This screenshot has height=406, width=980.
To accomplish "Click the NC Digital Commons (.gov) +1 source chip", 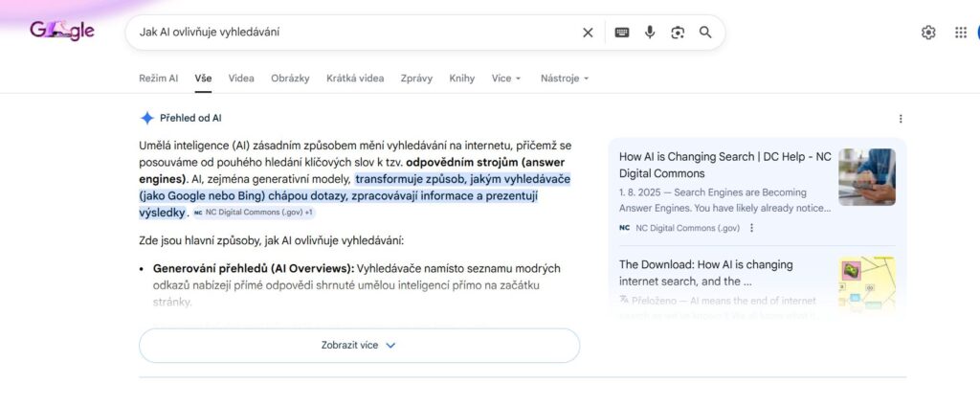I will 254,213.
